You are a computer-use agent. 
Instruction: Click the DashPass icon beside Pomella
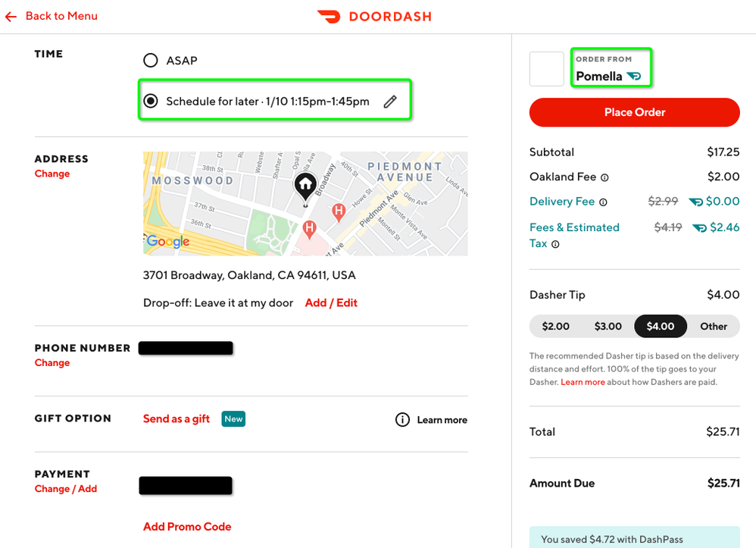[x=634, y=77]
